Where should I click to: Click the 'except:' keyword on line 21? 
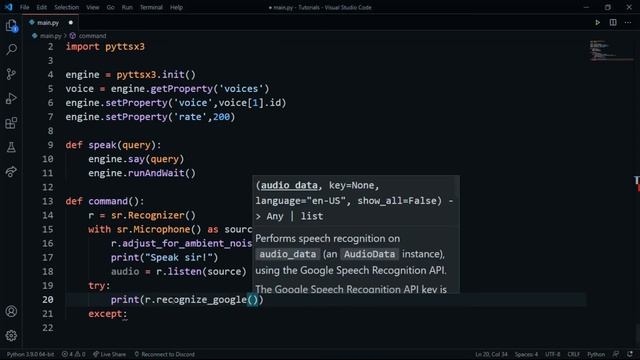[108, 314]
